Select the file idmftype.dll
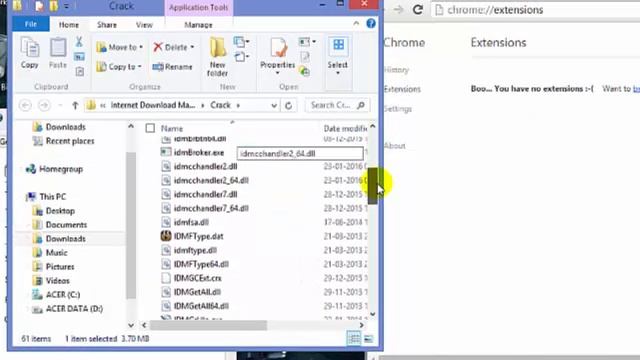Screen dimensions: 640x360 (195, 250)
